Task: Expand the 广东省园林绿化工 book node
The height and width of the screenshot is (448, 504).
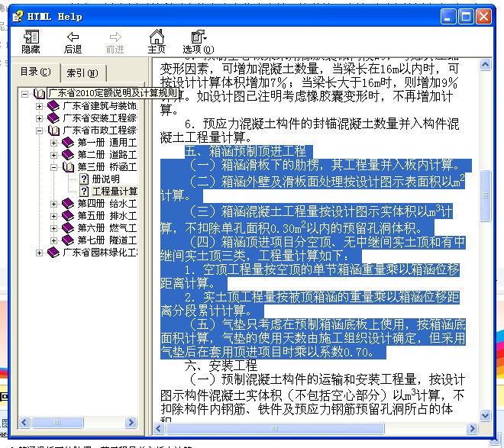Action: [x=39, y=253]
